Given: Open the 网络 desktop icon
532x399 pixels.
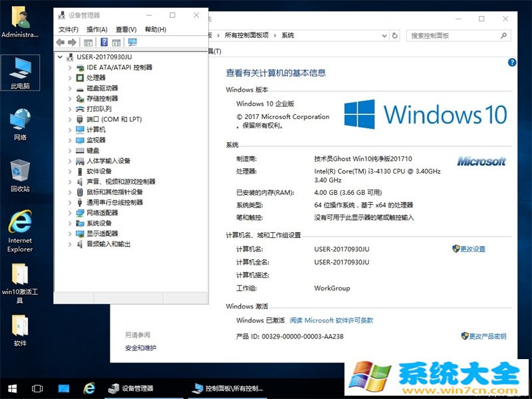Looking at the screenshot, I should point(21,124).
